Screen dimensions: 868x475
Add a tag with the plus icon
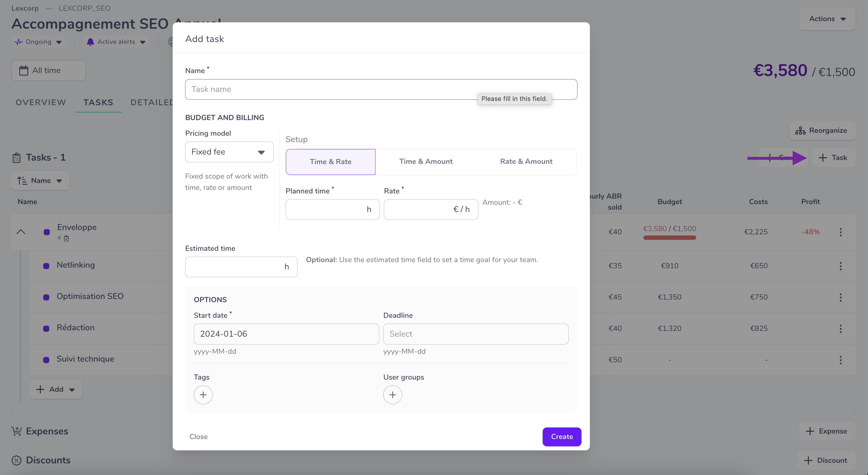(x=203, y=395)
